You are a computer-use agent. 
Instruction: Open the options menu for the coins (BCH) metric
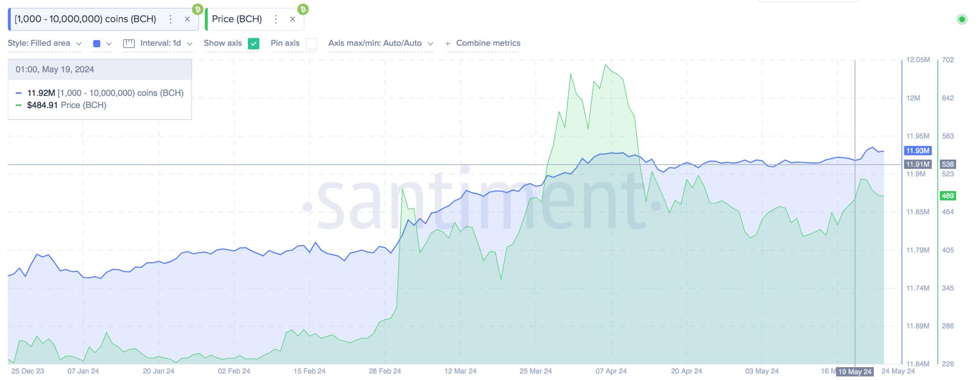click(x=170, y=19)
